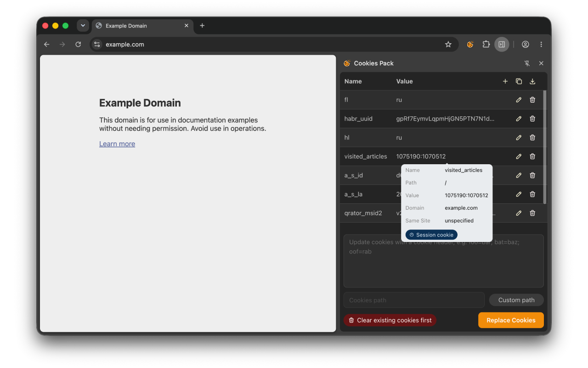The image size is (588, 368).
Task: Open the Cookies Pack extension icon
Action: pos(470,45)
